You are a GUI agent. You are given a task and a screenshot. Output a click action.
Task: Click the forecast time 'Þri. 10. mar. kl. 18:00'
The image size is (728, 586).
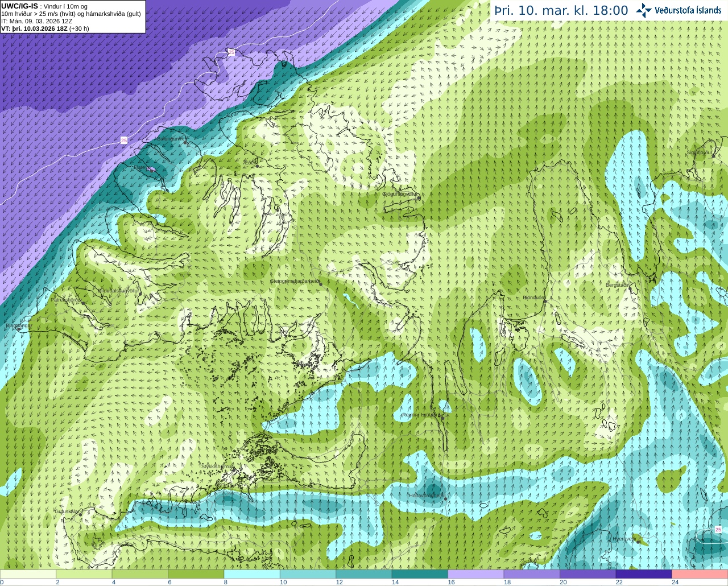tap(561, 11)
